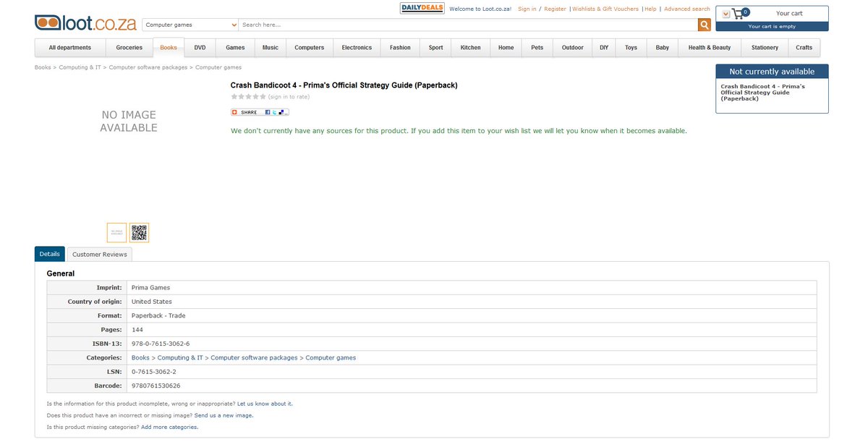Click Send us a new image link
The width and height of the screenshot is (868, 442).
pos(224,415)
